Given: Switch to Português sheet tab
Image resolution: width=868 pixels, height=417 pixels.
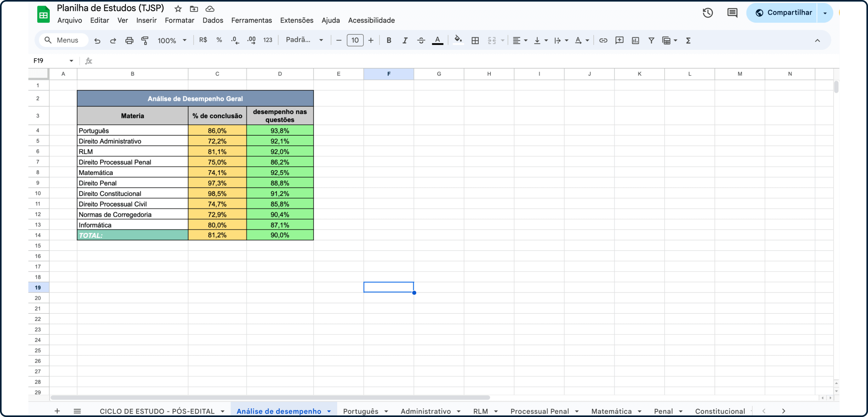Looking at the screenshot, I should [365, 411].
